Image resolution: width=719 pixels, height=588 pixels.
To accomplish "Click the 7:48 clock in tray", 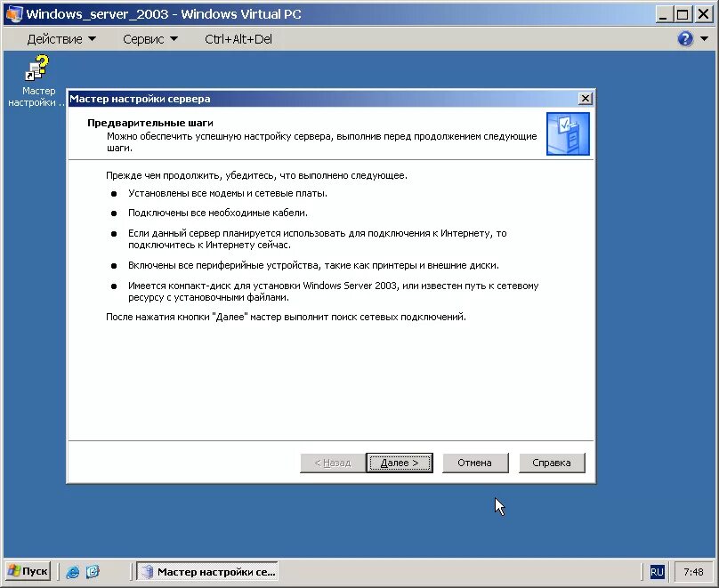I will tap(693, 572).
